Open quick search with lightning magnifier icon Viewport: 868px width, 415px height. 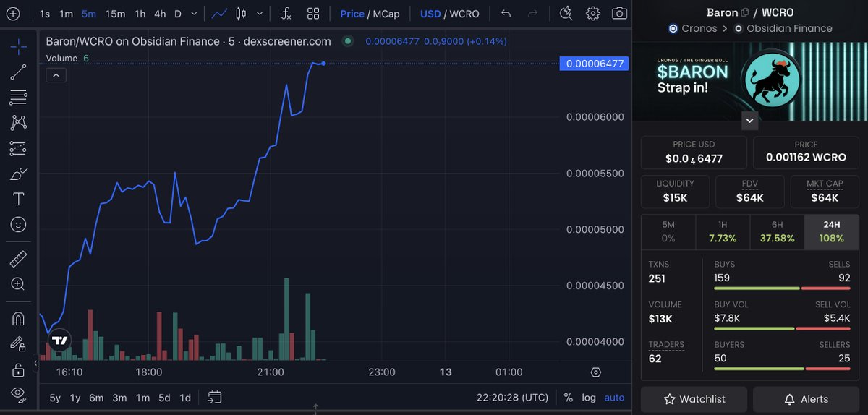[x=566, y=14]
